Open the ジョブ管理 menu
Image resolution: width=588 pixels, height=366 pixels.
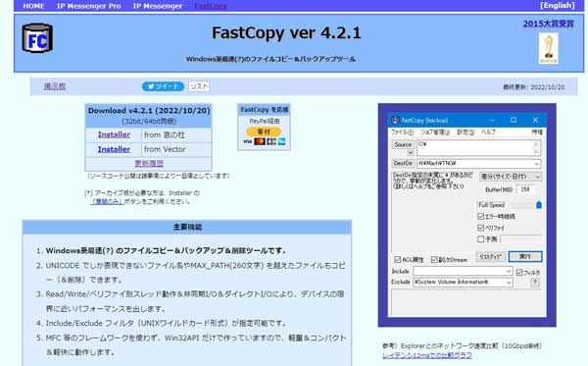(435, 132)
